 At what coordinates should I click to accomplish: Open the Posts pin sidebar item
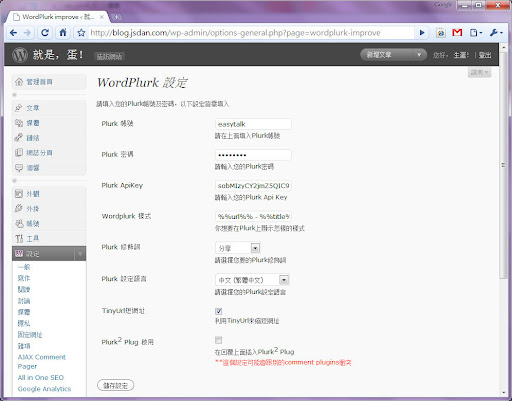click(49, 108)
